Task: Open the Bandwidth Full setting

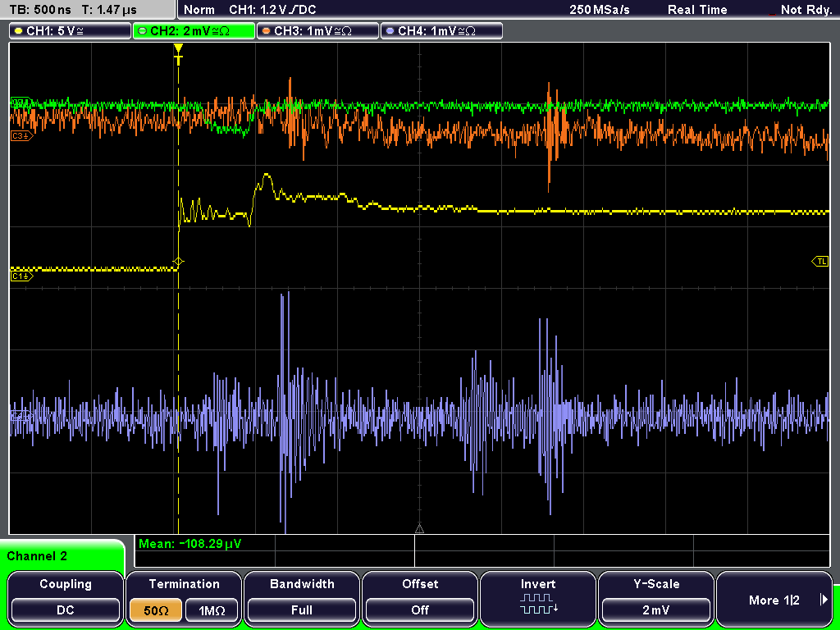Action: 302,598
